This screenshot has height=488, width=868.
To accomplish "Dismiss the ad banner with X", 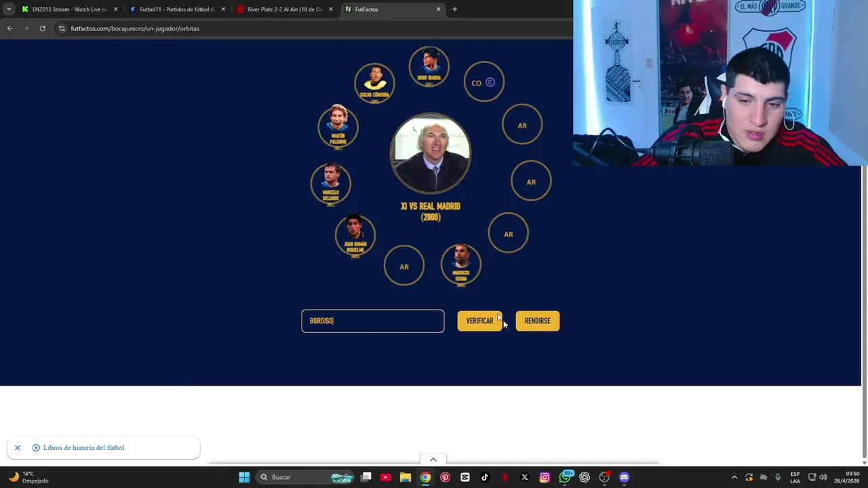I will pyautogui.click(x=18, y=448).
